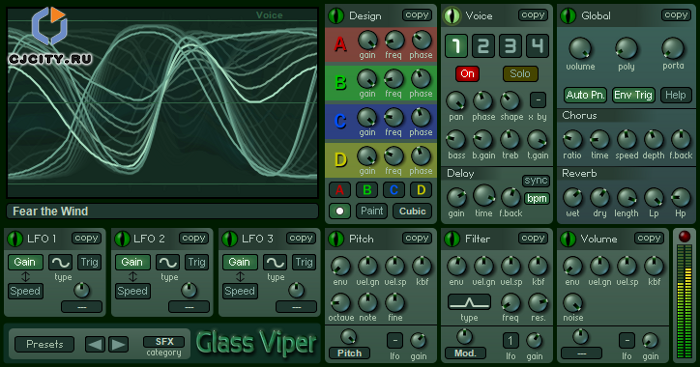Click the LFO 3 sine wave type icon
The image size is (700, 367).
[x=275, y=263]
